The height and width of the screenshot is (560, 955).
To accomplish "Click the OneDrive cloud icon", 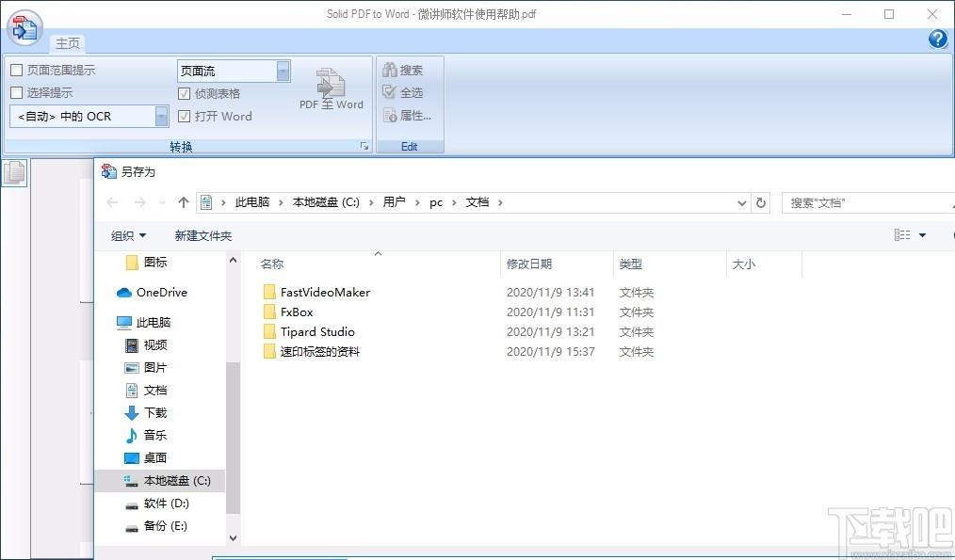I will click(x=123, y=293).
